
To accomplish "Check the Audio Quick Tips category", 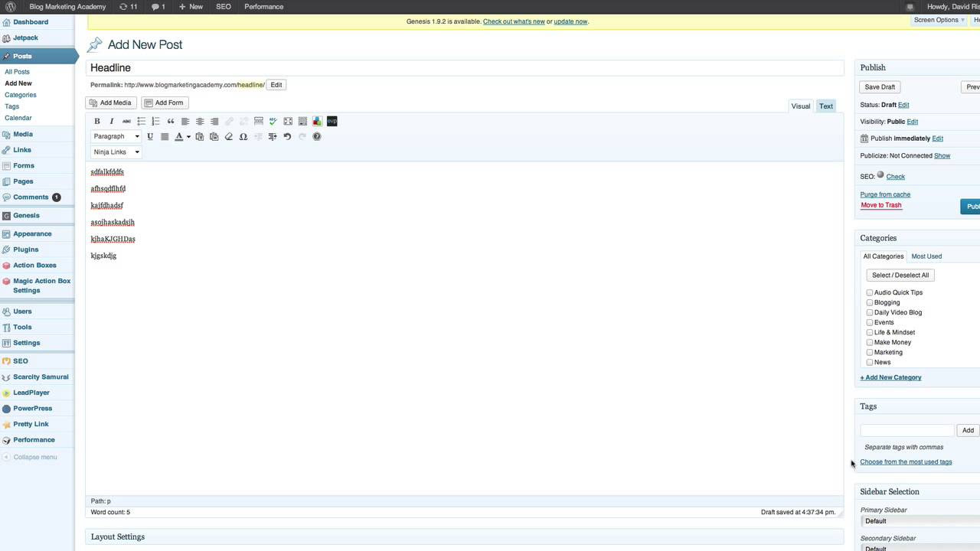I will [x=870, y=292].
